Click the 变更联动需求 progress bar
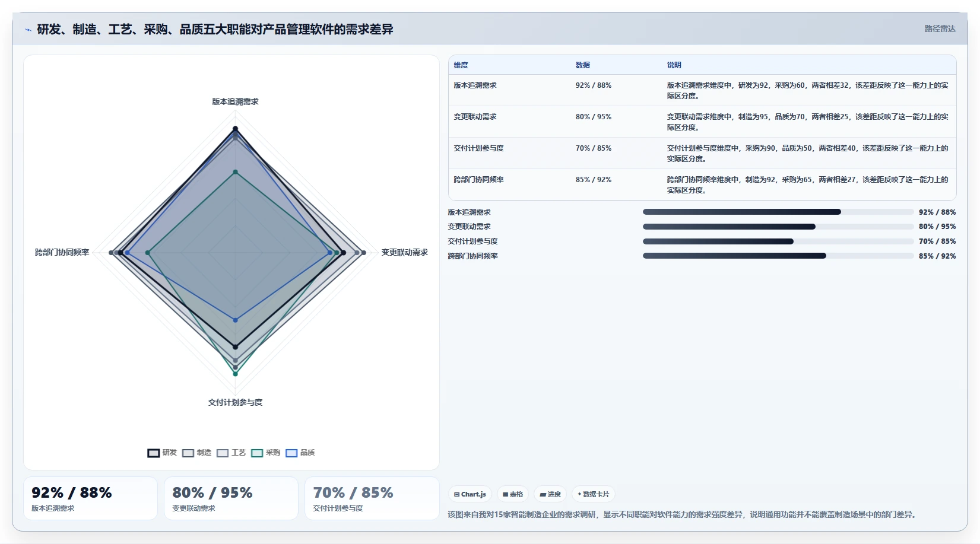 point(778,227)
